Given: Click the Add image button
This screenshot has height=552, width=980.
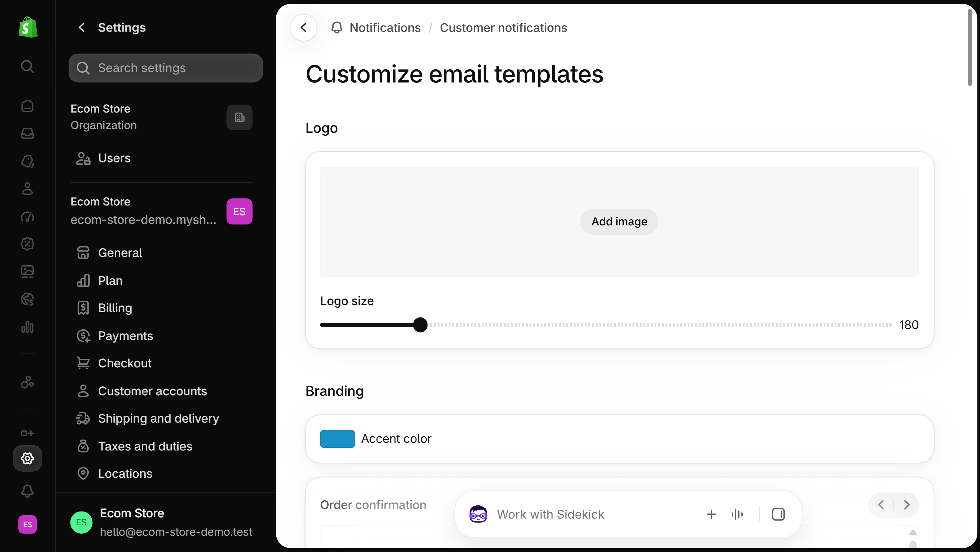Looking at the screenshot, I should pyautogui.click(x=619, y=221).
